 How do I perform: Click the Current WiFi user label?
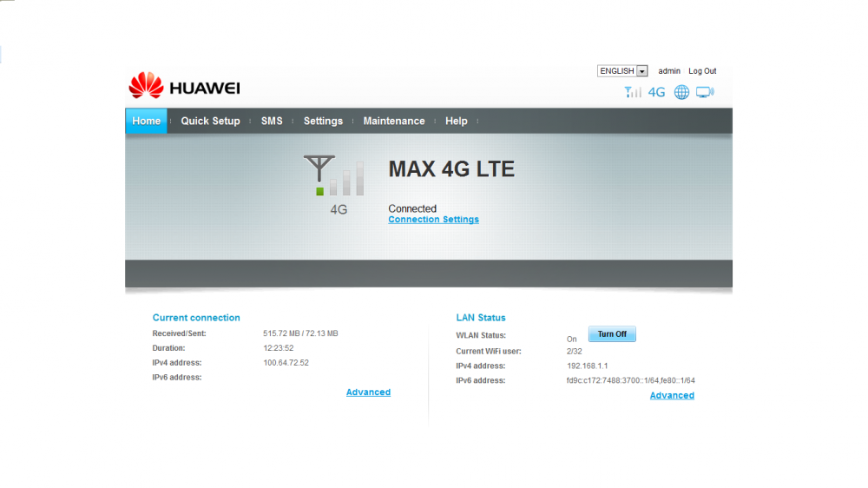pos(489,351)
